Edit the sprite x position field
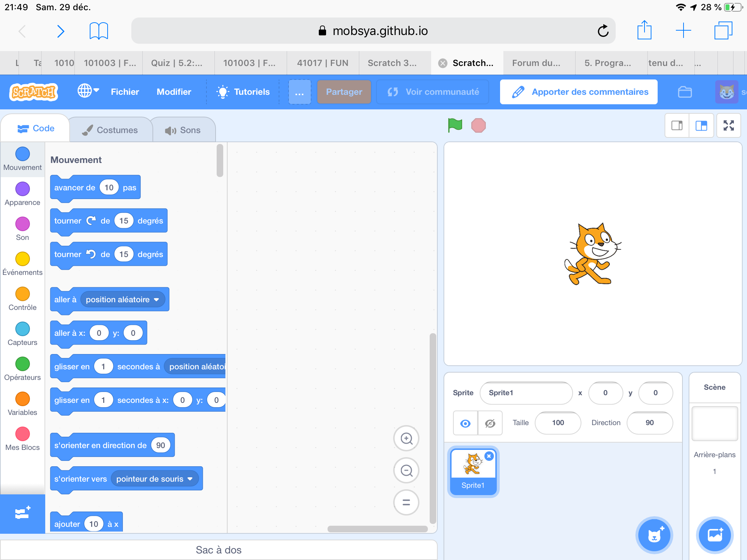747x560 pixels. [x=605, y=393]
